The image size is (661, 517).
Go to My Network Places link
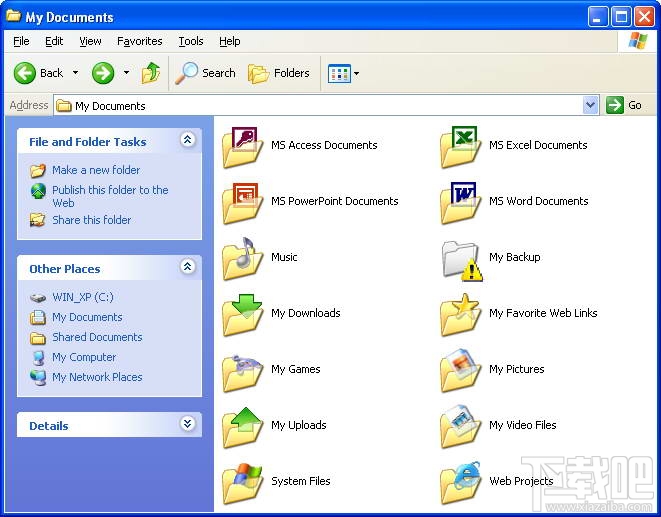97,377
